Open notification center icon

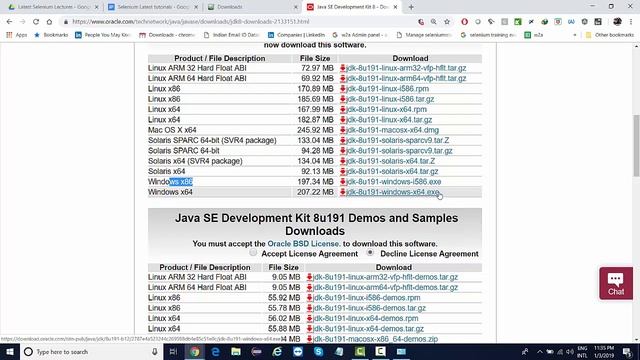[627, 352]
